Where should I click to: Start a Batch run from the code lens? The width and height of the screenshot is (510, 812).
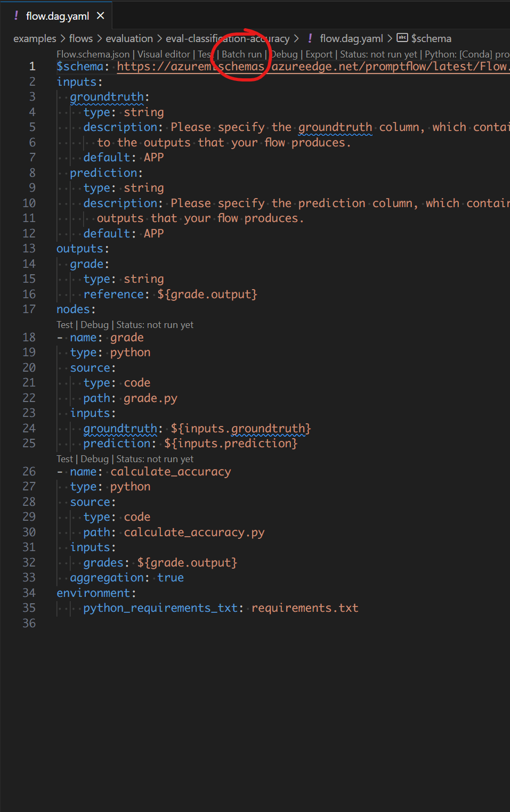tap(241, 54)
